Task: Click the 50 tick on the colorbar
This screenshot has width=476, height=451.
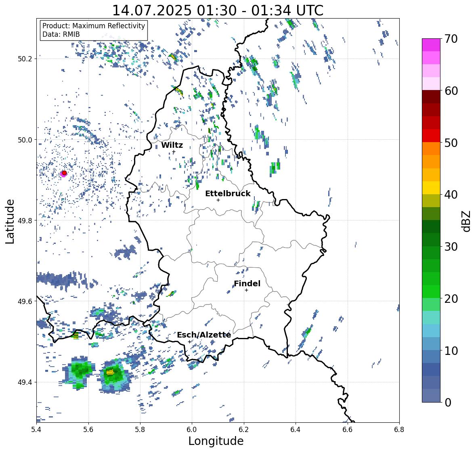Action: click(451, 143)
